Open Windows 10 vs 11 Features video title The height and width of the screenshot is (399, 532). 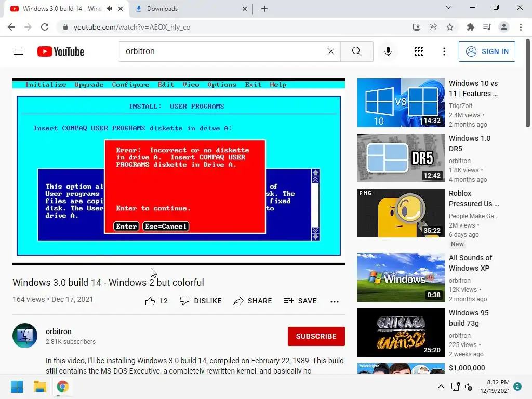pyautogui.click(x=473, y=88)
